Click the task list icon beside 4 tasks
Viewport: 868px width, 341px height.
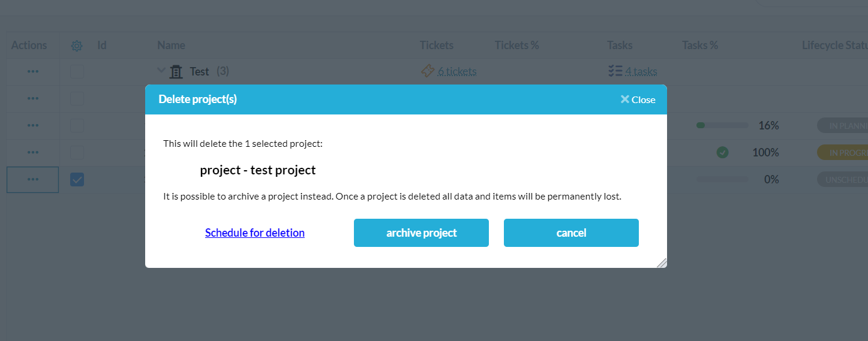[615, 71]
